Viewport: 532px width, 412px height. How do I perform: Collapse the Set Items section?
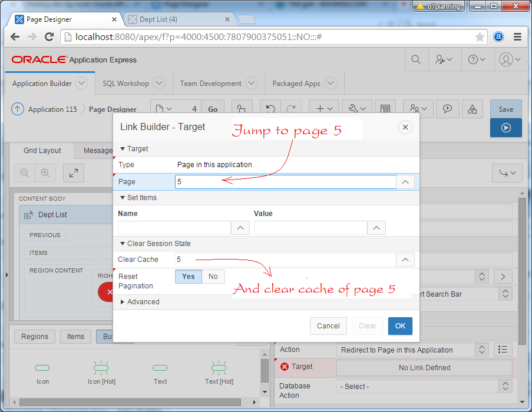(123, 198)
